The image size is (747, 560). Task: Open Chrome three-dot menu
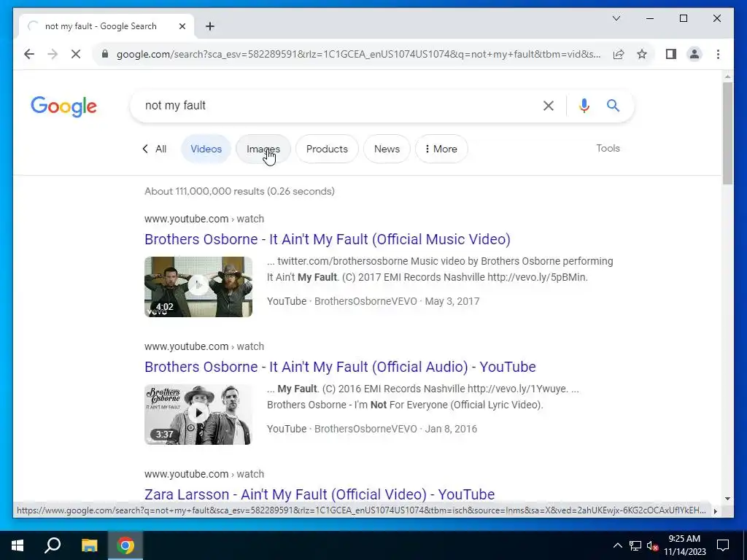click(718, 54)
